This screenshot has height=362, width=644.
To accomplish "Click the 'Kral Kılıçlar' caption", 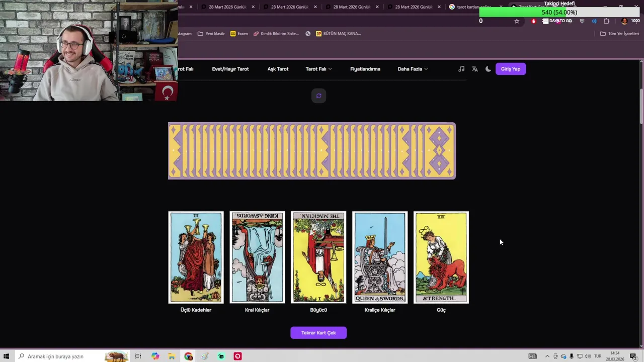I will coord(257,310).
